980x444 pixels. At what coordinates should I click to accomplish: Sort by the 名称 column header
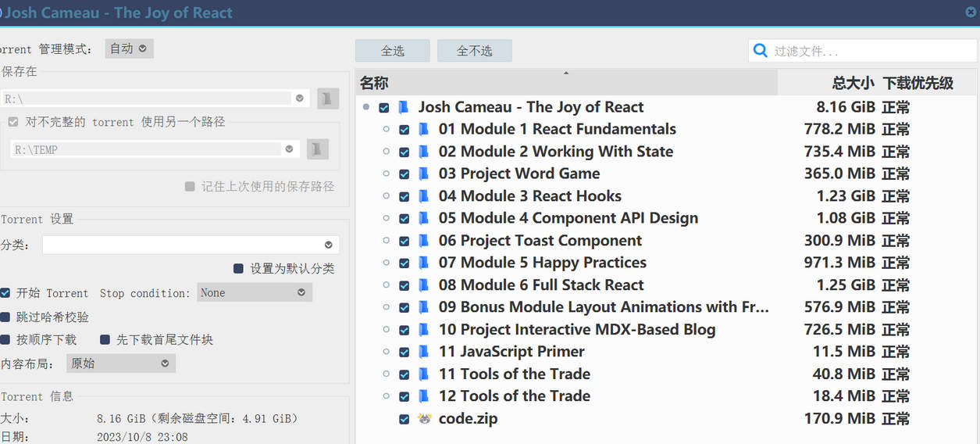point(567,83)
